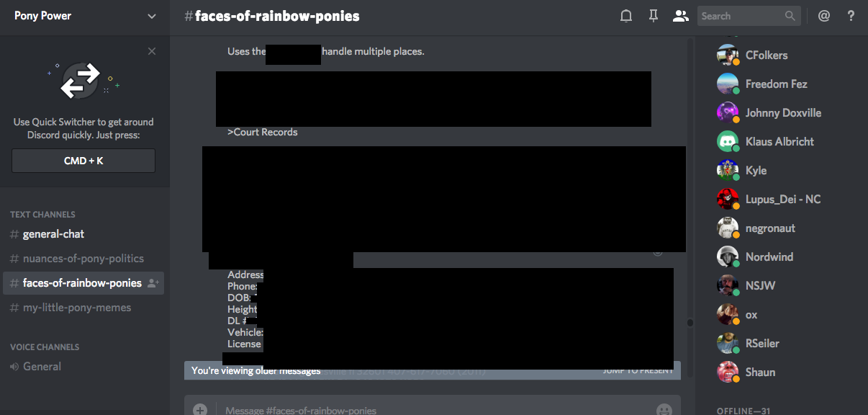868x415 pixels.
Task: Collapse the Text Channels category
Action: tap(42, 215)
